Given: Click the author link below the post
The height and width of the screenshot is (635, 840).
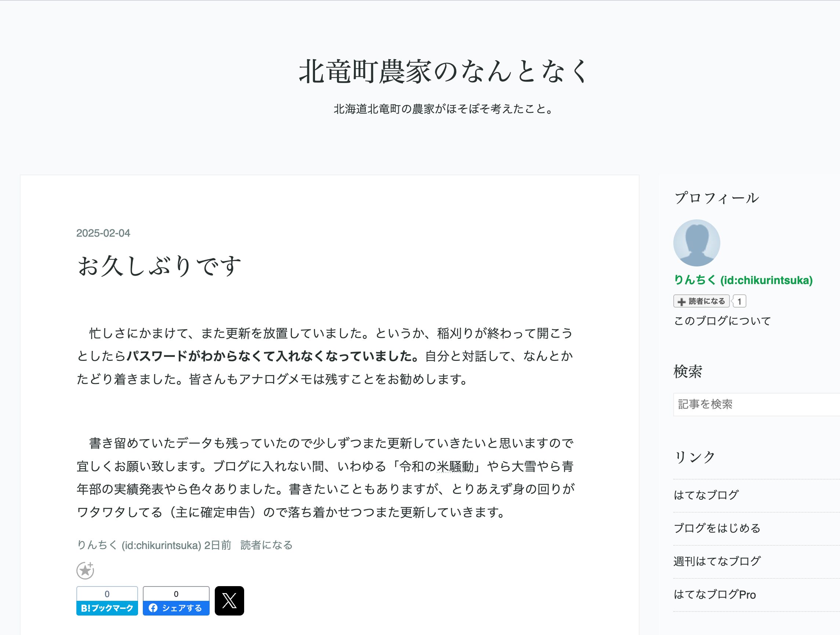Looking at the screenshot, I should point(139,545).
